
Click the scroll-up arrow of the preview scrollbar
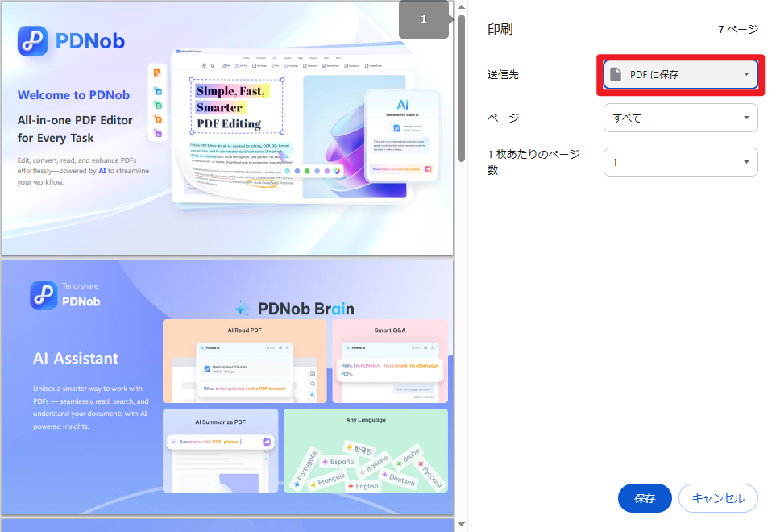click(x=461, y=6)
